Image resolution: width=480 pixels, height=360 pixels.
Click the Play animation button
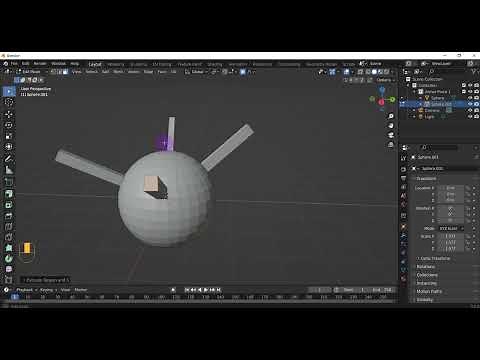coord(206,290)
